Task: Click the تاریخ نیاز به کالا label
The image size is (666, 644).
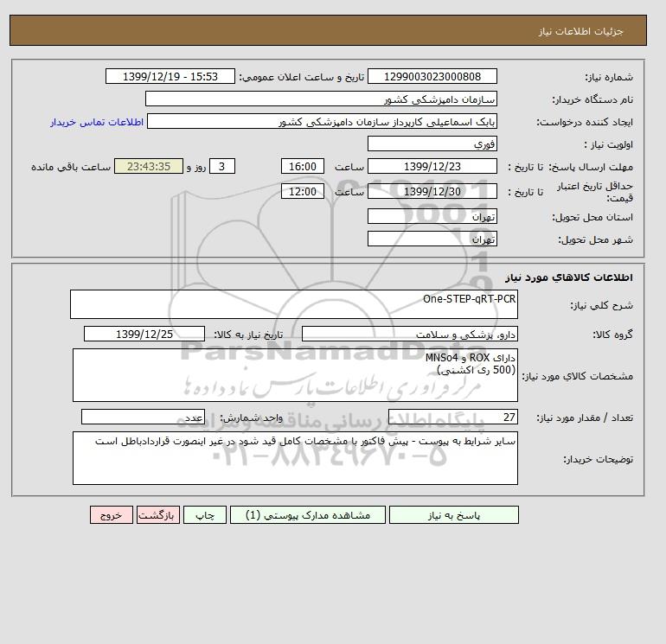Action: point(248,335)
